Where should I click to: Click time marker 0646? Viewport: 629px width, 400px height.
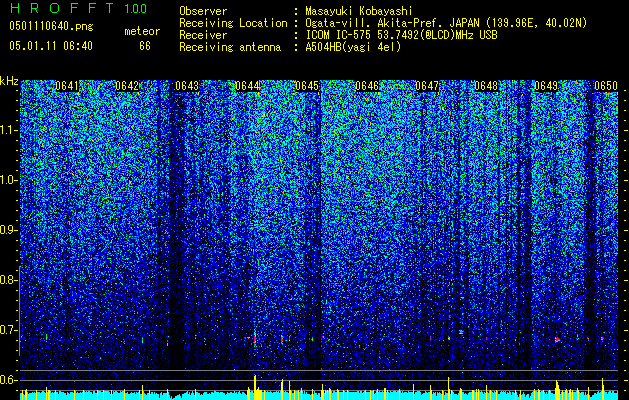click(x=367, y=86)
